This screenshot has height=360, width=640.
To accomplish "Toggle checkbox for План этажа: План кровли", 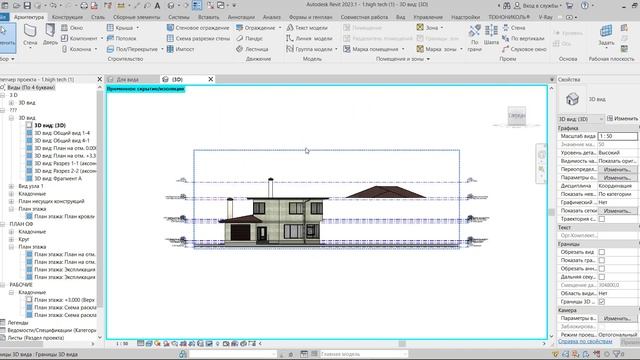I will tap(29, 216).
